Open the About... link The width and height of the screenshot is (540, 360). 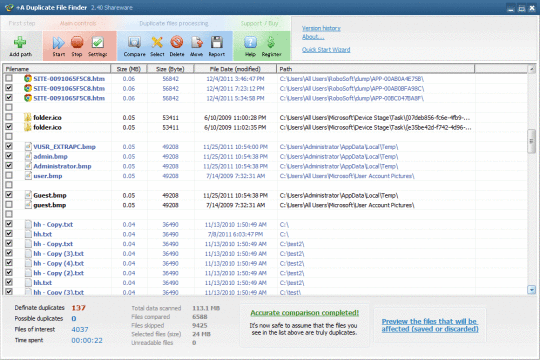pyautogui.click(x=313, y=37)
